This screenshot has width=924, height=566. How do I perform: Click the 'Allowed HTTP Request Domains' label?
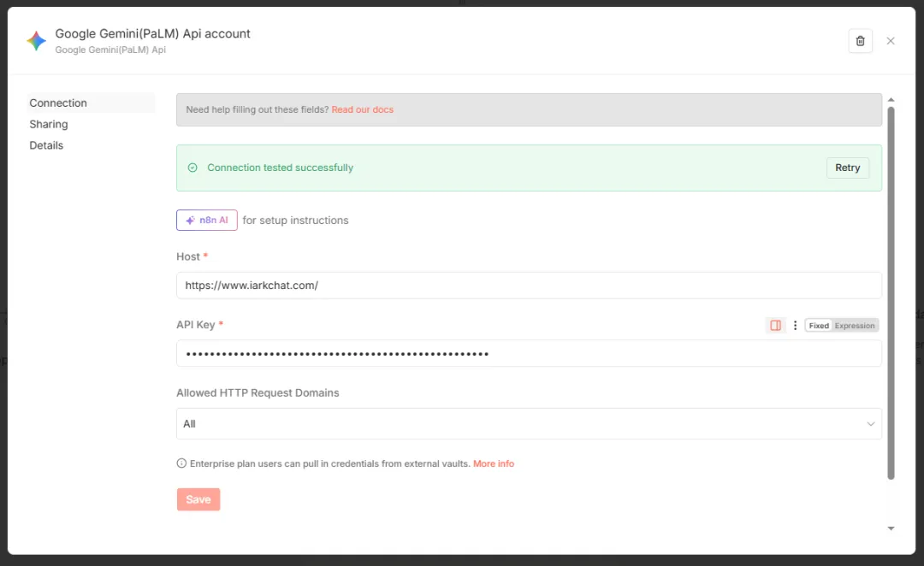pyautogui.click(x=258, y=392)
